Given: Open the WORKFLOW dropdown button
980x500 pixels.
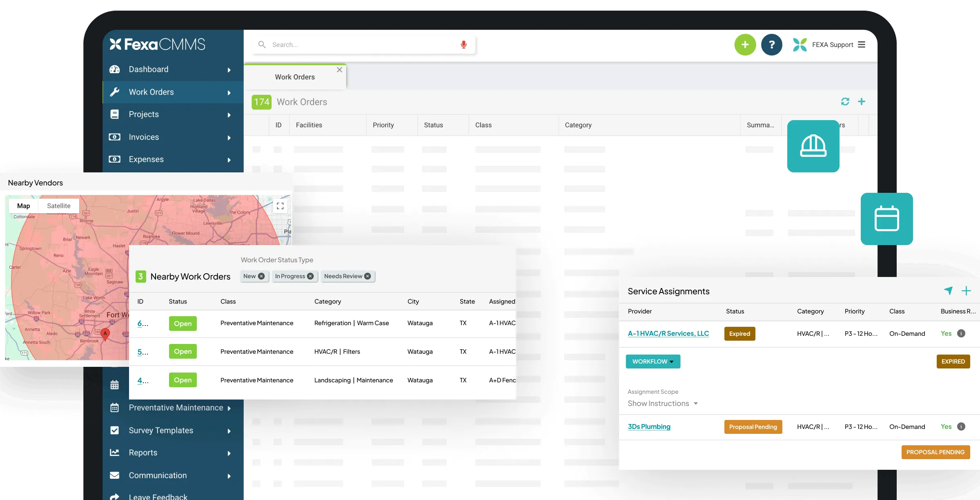Looking at the screenshot, I should 653,362.
